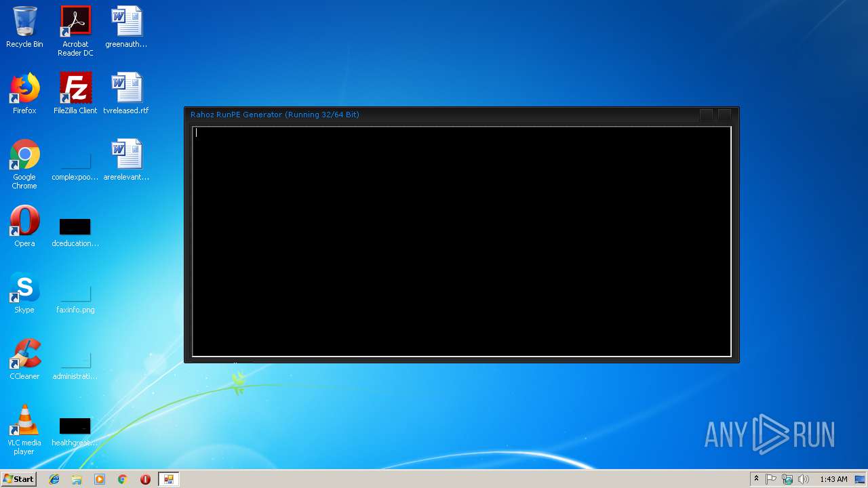Select the administrati file icon

[75, 365]
